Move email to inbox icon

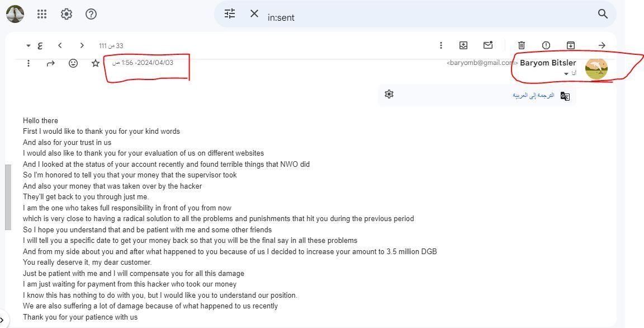coord(463,45)
